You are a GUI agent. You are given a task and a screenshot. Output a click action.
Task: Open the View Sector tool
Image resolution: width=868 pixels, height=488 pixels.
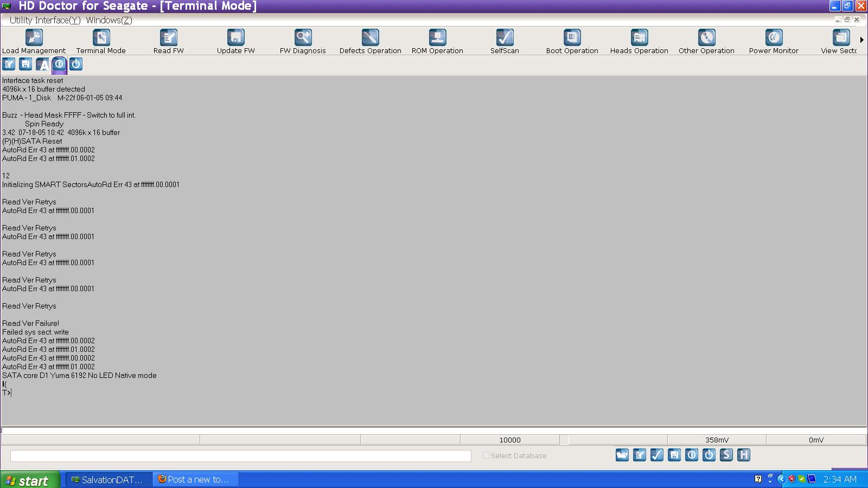pyautogui.click(x=839, y=42)
